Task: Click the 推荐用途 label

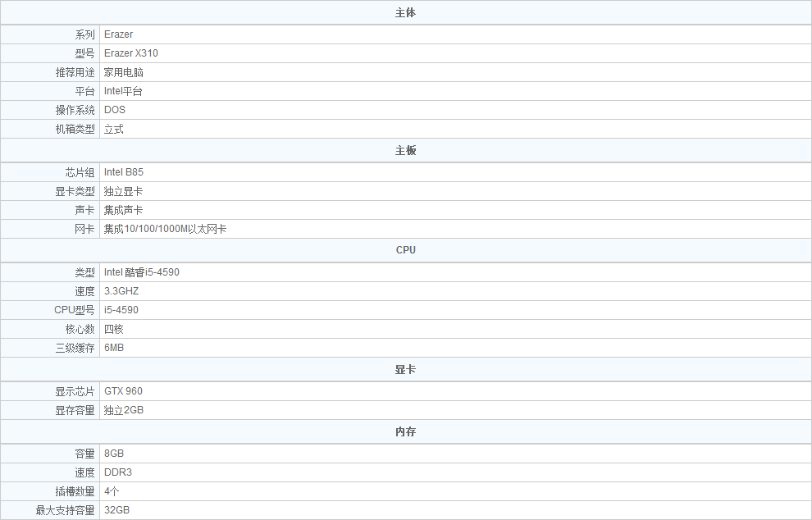Action: (x=75, y=72)
